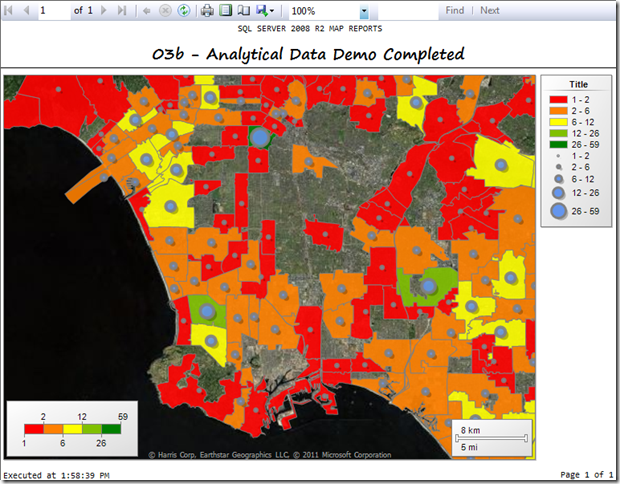Stop rendering the report
The image size is (620, 484).
pos(165,11)
